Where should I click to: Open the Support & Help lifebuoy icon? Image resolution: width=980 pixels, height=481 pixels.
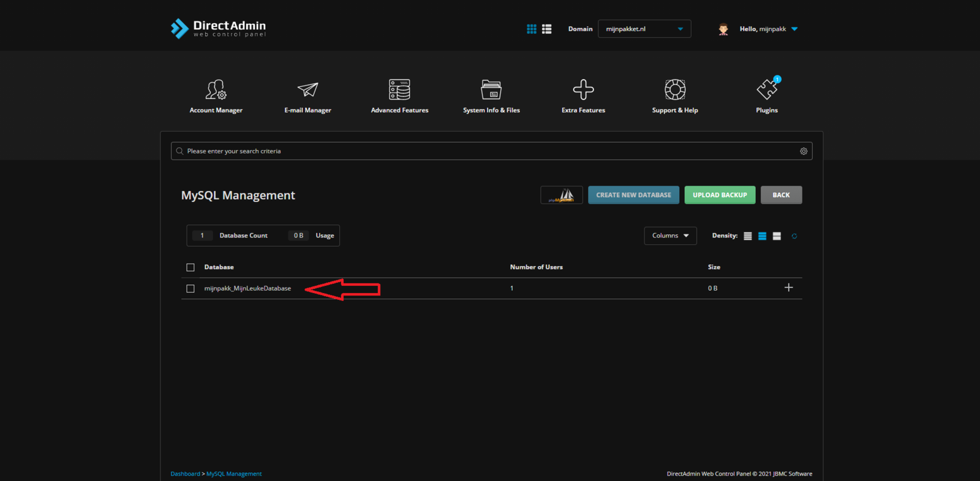coord(675,89)
